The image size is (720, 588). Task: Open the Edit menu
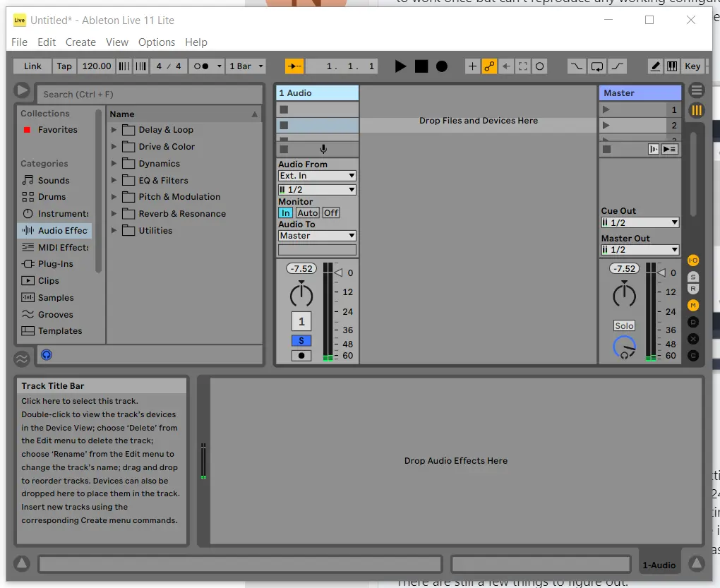47,42
